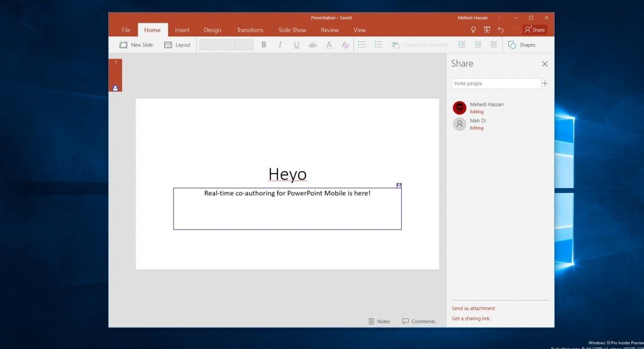
Task: Open the Design tab
Action: pyautogui.click(x=213, y=30)
